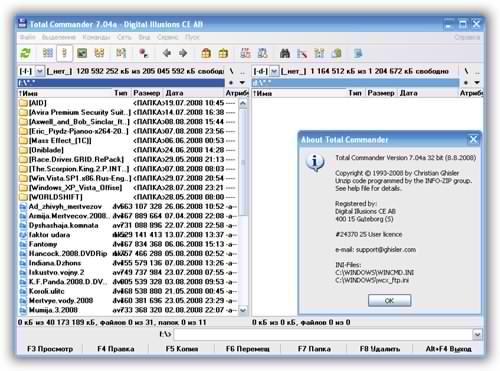The height and width of the screenshot is (371, 500).
Task: Select the Indiana.Dzhons file
Action: [128, 263]
